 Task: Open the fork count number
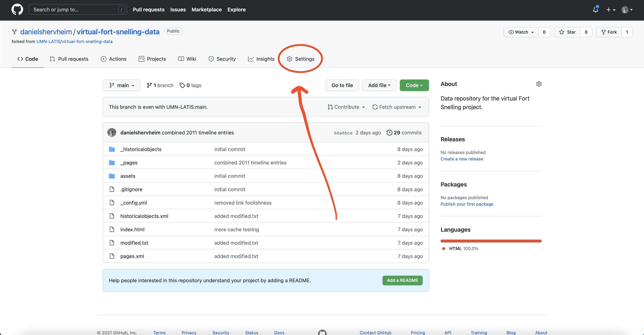[x=627, y=32]
